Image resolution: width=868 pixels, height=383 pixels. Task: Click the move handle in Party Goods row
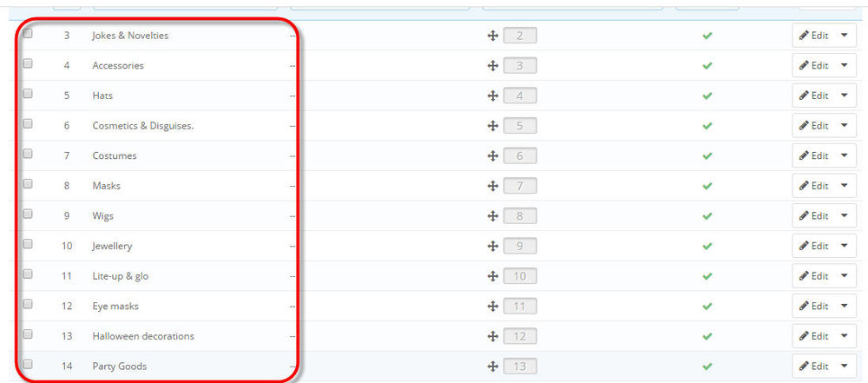[x=493, y=366]
